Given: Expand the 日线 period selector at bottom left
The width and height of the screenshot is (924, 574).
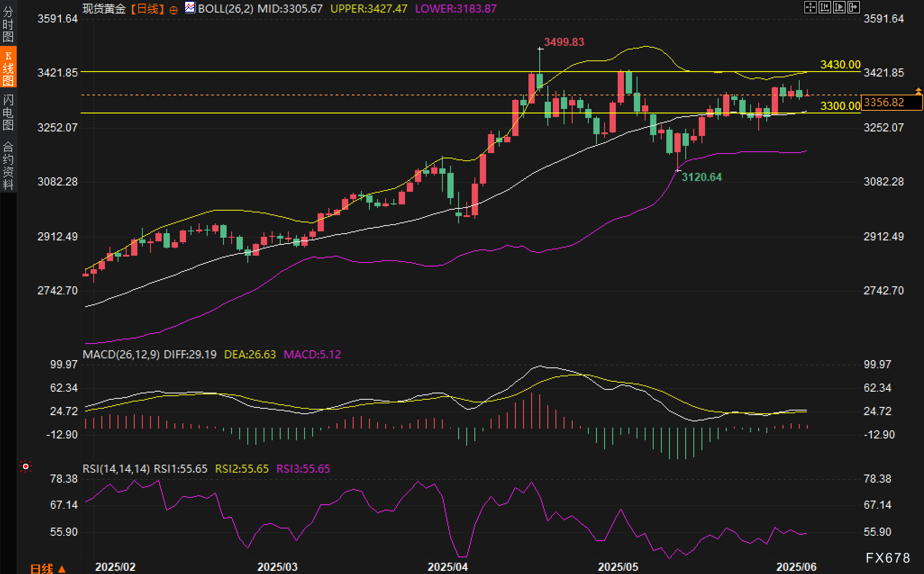Looking at the screenshot, I should coord(48,569).
